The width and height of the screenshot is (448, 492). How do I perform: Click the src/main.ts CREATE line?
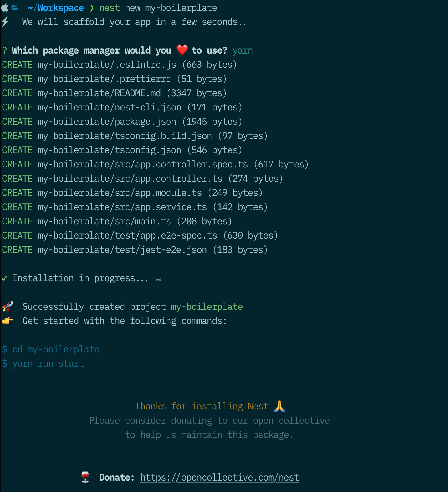117,222
